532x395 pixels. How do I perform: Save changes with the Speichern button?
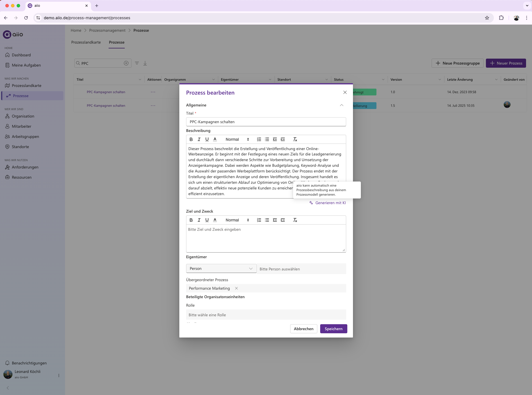pos(333,329)
